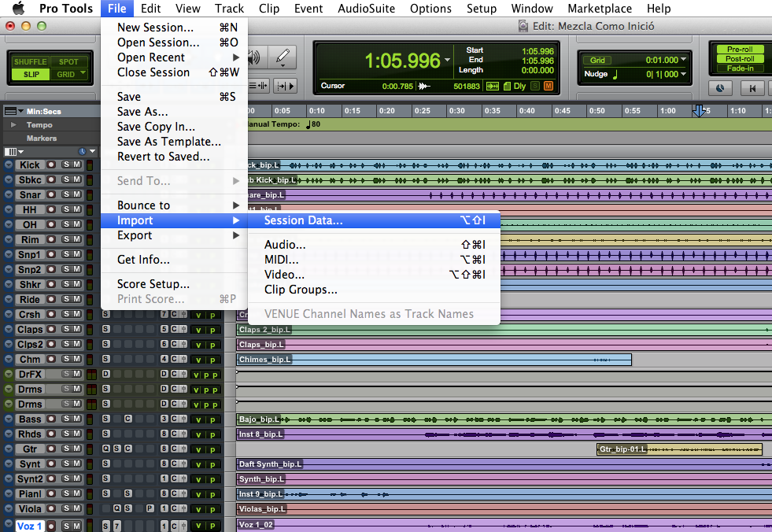The height and width of the screenshot is (532, 772).
Task: Open the Export submenu
Action: (x=174, y=235)
